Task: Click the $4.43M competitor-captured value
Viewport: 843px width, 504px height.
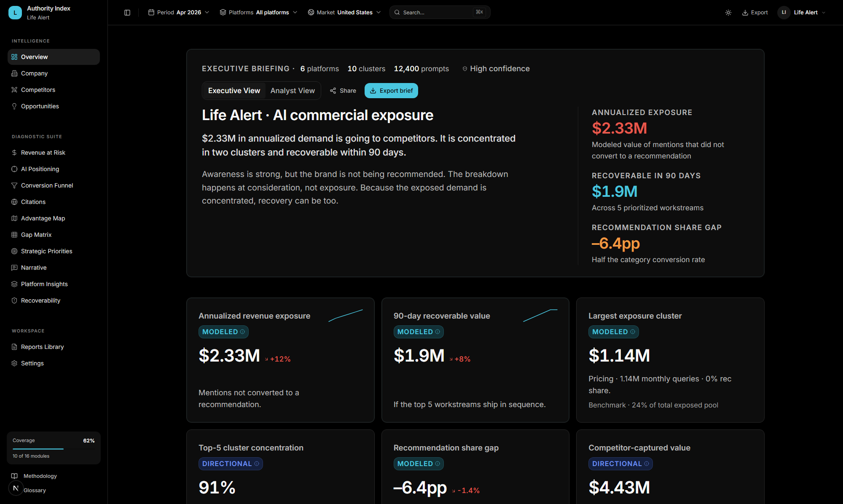Action: (619, 487)
